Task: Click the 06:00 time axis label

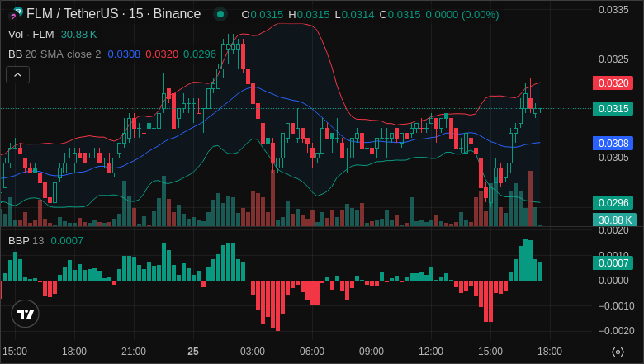Action: coord(312,352)
